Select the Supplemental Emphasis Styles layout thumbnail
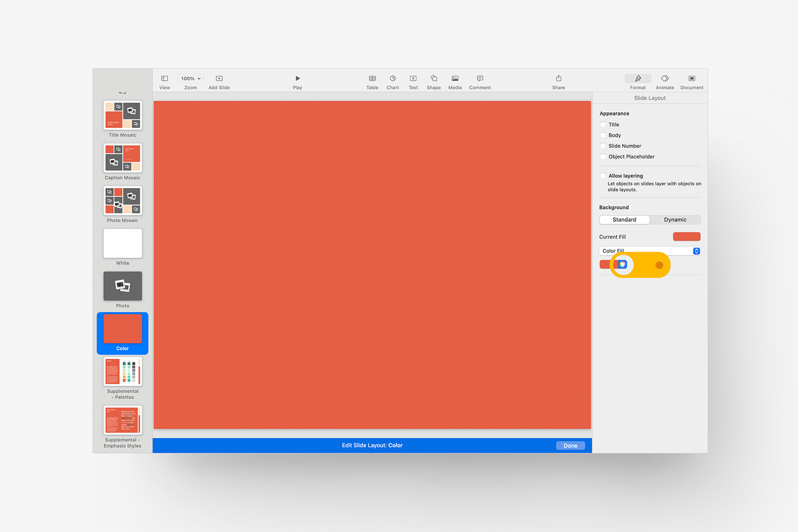The height and width of the screenshot is (532, 798). click(x=123, y=420)
